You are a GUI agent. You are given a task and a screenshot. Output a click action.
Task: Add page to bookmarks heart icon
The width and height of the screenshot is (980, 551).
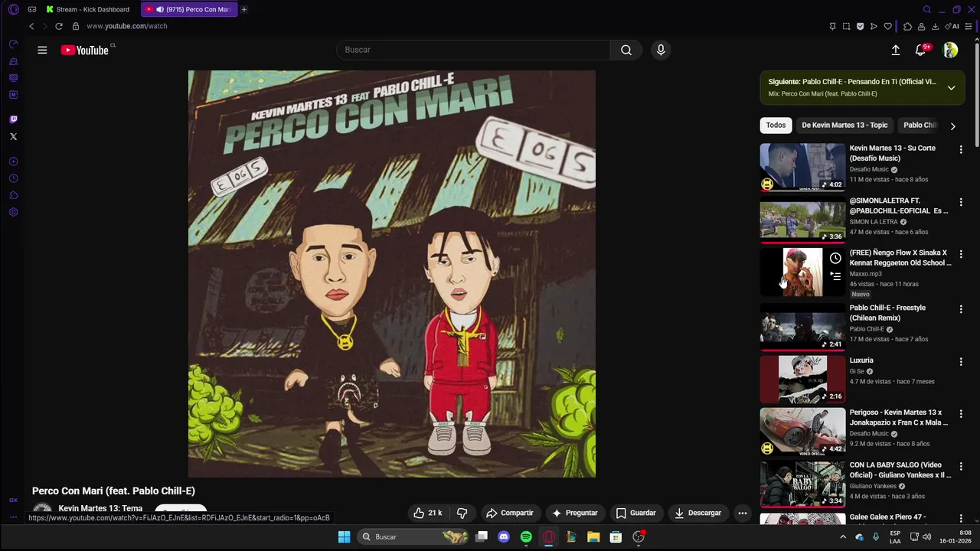tap(887, 26)
